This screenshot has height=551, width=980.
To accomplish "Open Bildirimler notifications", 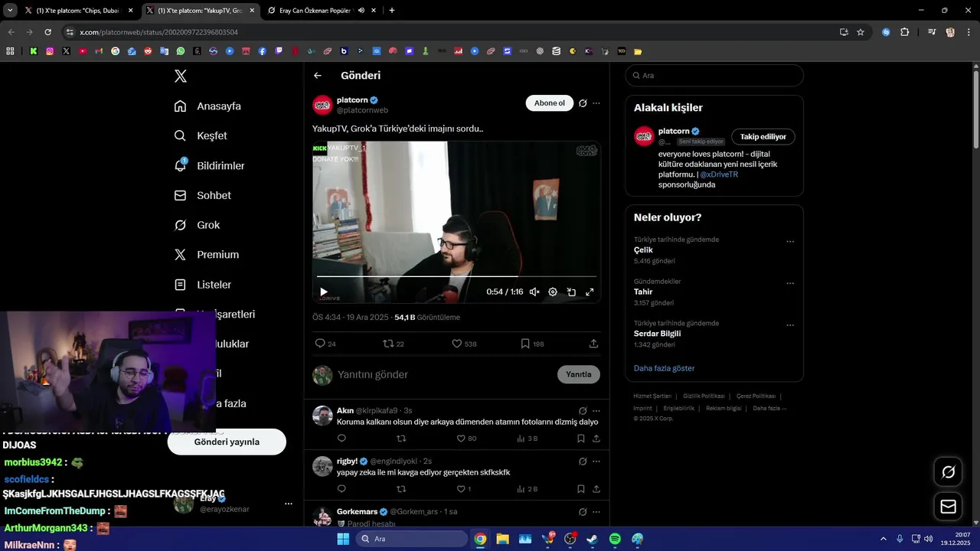I will [x=209, y=165].
